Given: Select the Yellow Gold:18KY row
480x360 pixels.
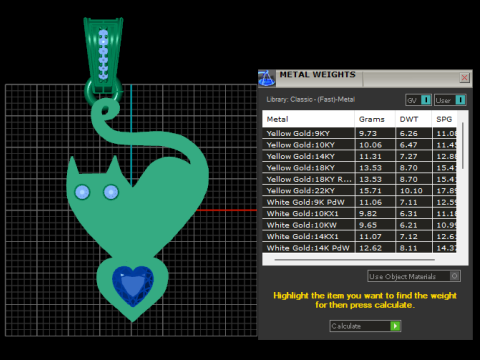Looking at the screenshot, I should 360,168.
